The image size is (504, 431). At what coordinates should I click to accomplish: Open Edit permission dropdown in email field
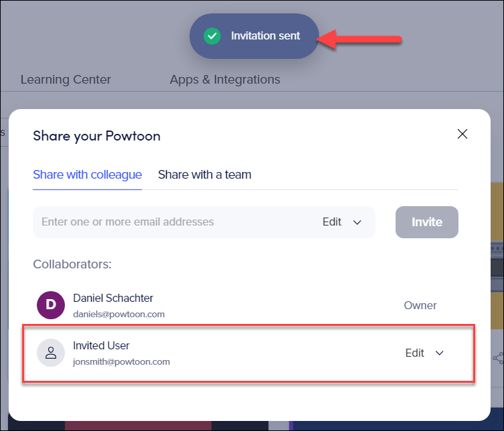coord(342,222)
